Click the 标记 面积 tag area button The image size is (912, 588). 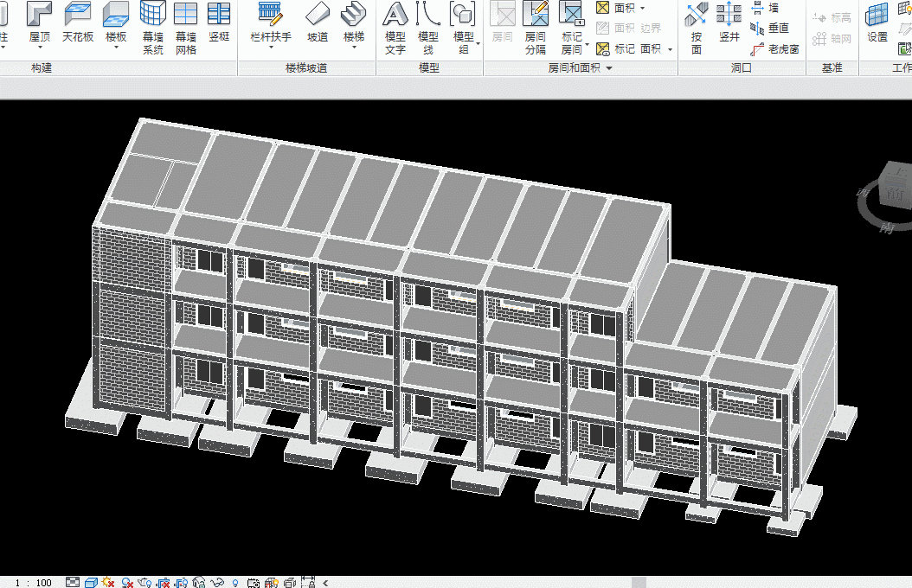point(629,49)
